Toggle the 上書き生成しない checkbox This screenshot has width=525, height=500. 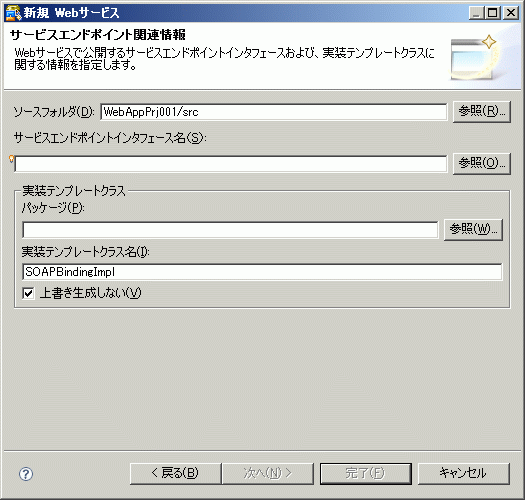(x=28, y=293)
